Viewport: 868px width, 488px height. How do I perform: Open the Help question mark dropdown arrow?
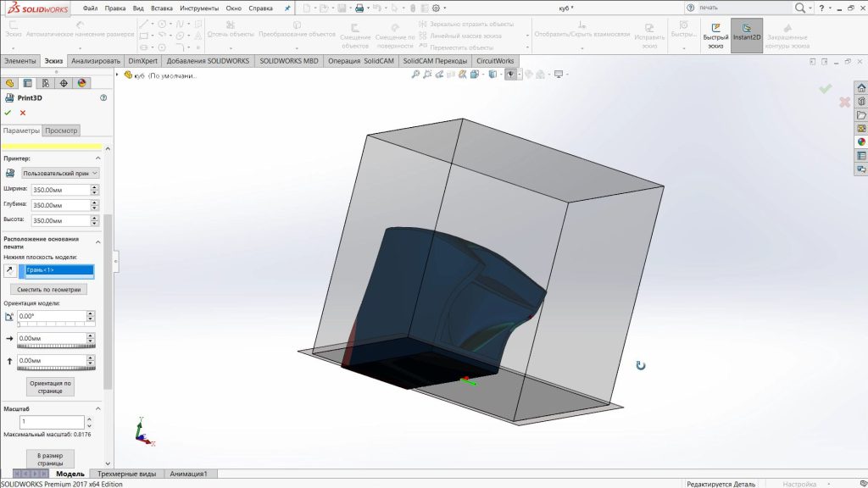831,8
